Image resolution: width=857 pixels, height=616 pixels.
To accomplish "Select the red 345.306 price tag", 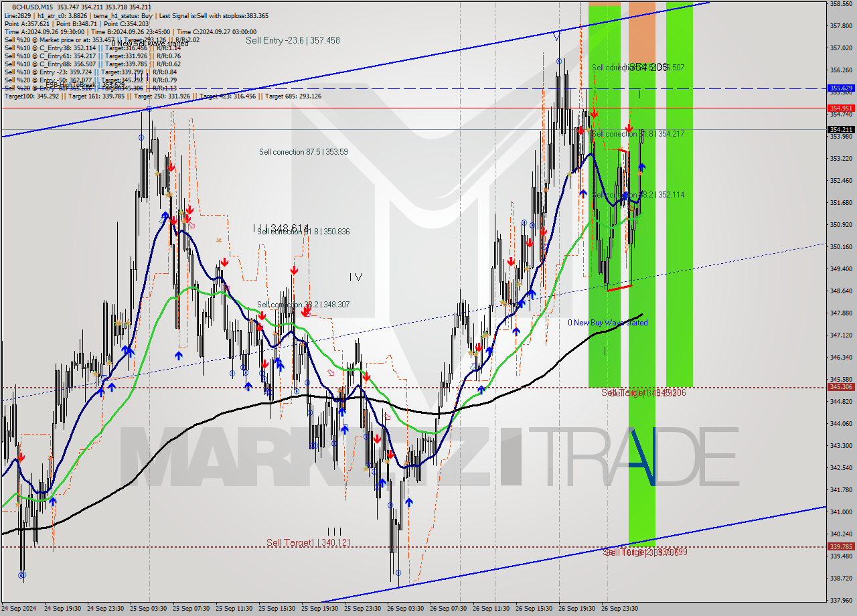I will pyautogui.click(x=841, y=386).
